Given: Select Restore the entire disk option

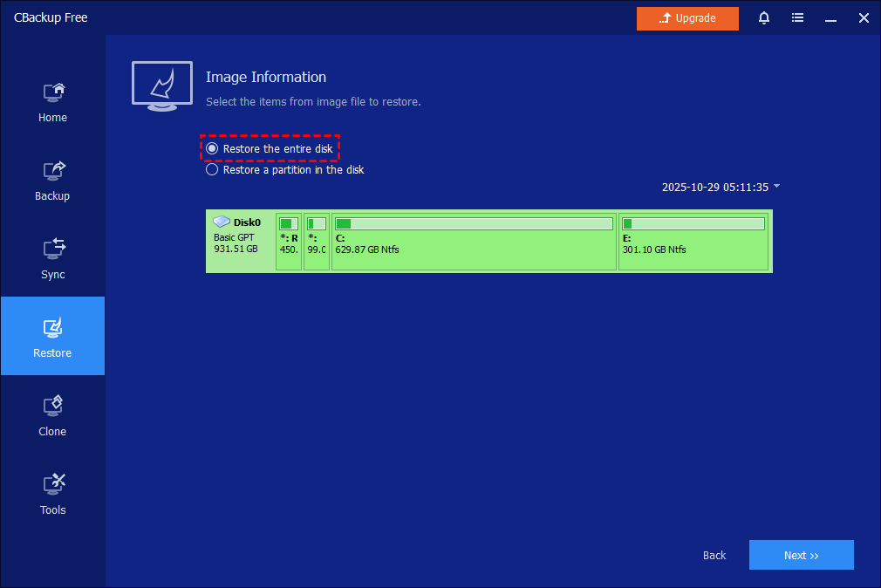Looking at the screenshot, I should (212, 149).
